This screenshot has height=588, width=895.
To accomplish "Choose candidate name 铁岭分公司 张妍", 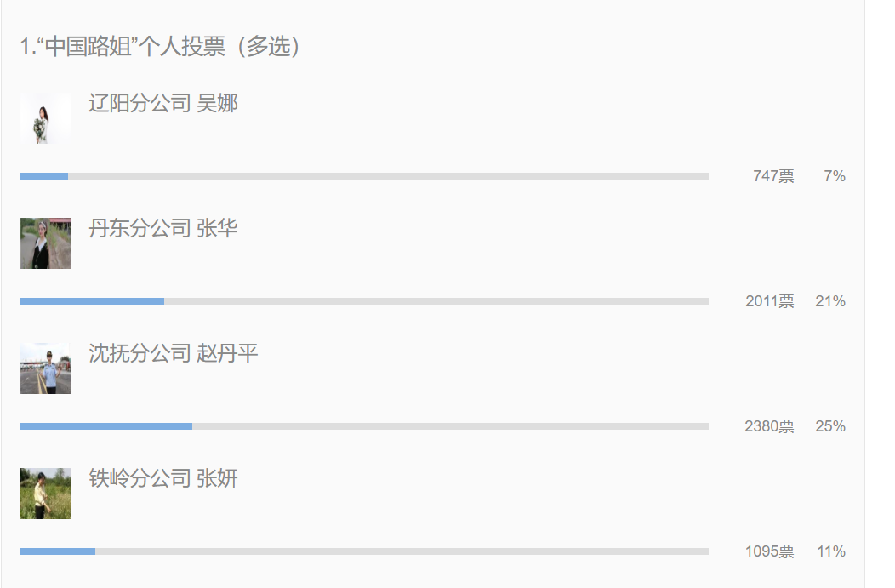I will point(163,479).
